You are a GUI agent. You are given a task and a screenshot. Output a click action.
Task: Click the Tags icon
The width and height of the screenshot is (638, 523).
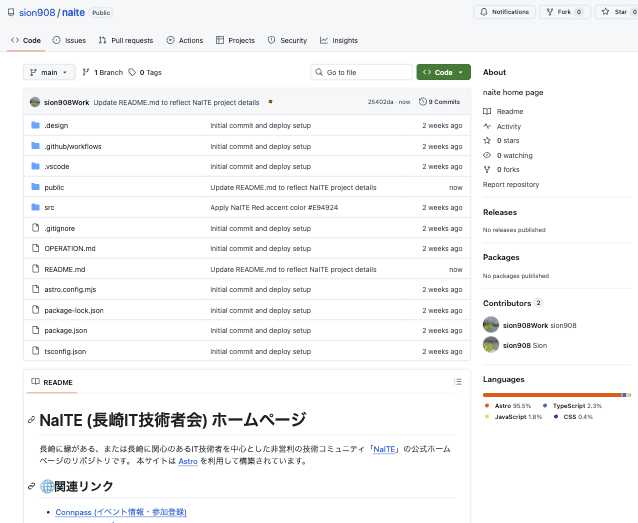[132, 72]
